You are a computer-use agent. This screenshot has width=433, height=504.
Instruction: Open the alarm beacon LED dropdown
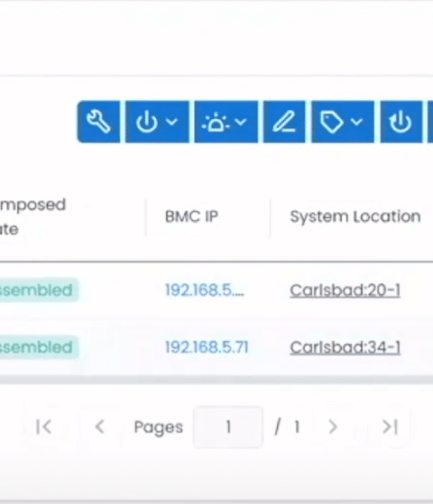pyautogui.click(x=226, y=122)
